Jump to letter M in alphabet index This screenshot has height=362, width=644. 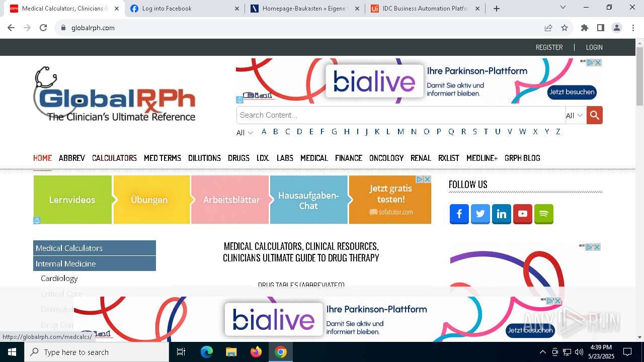click(400, 132)
